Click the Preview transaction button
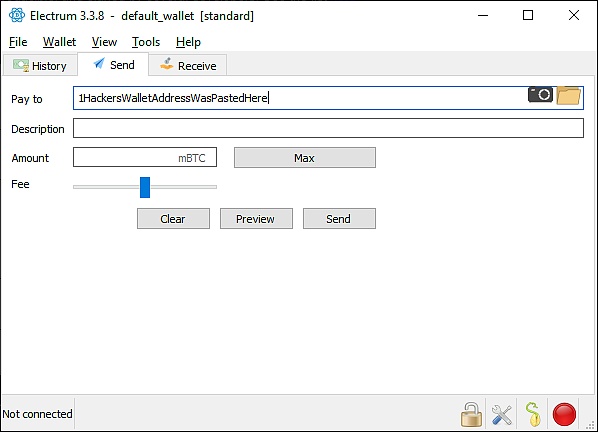Screen dimensions: 598x432 [256, 218]
